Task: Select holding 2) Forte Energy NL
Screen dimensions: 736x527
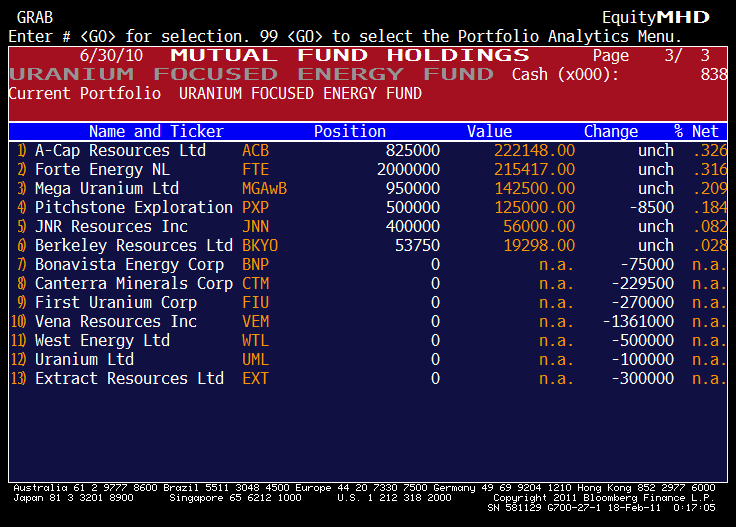Action: click(368, 169)
